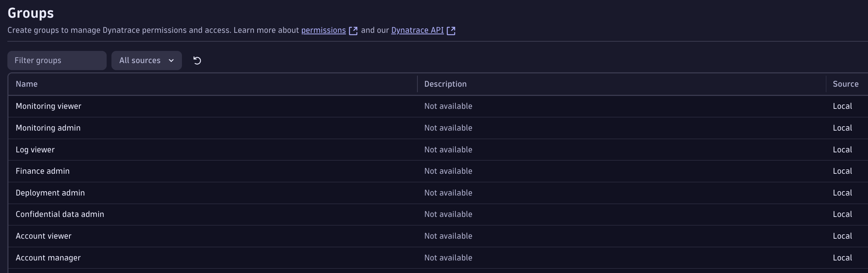Open the Account manager group

48,258
